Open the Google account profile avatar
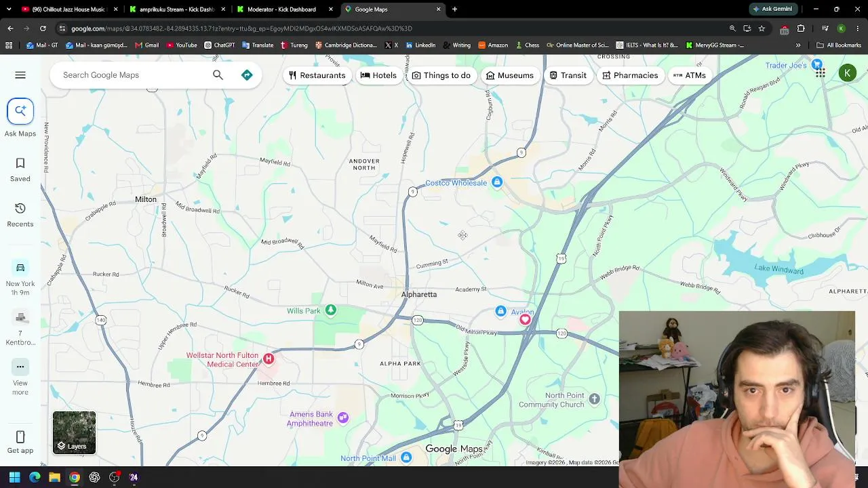 coord(848,73)
